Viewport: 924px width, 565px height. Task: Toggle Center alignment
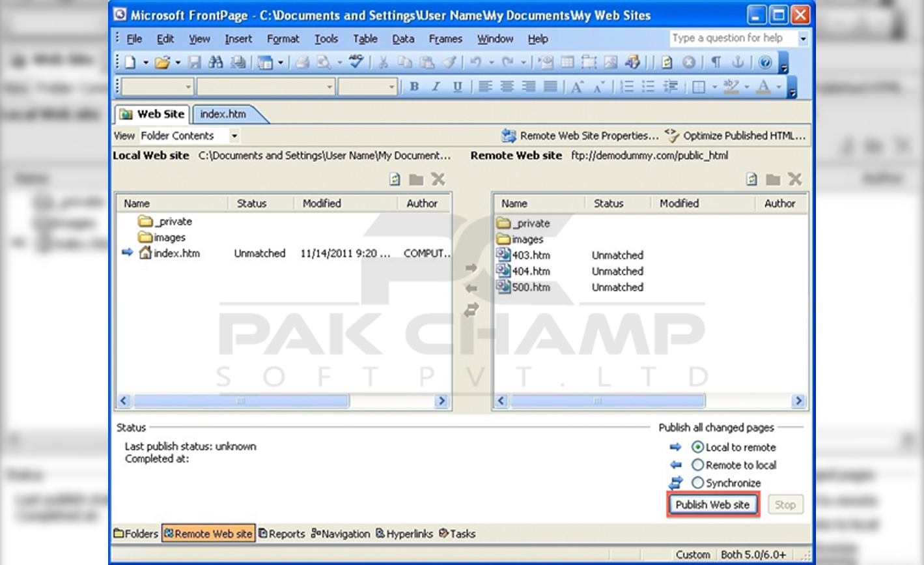coord(507,87)
